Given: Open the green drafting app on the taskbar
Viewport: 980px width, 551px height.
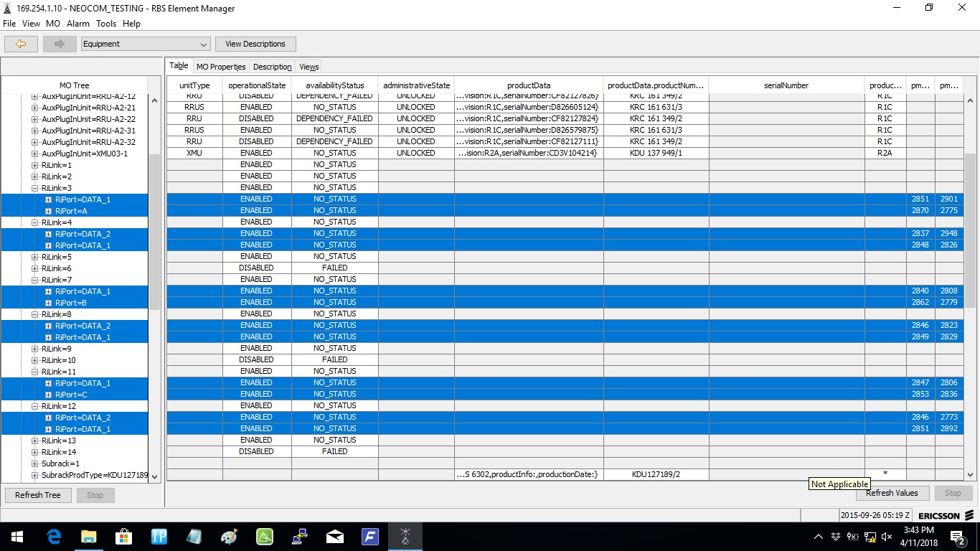Looking at the screenshot, I should point(264,537).
